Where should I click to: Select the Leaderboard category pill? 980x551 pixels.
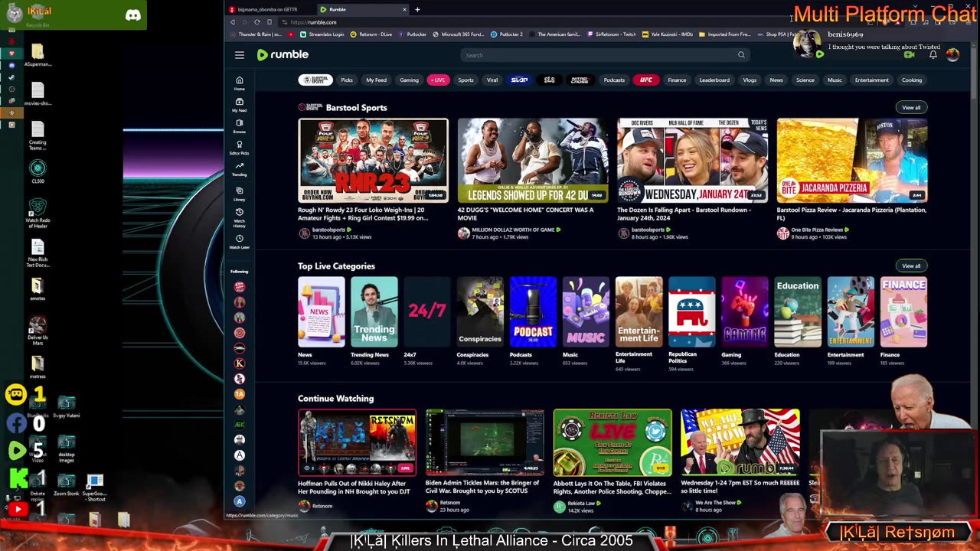714,80
